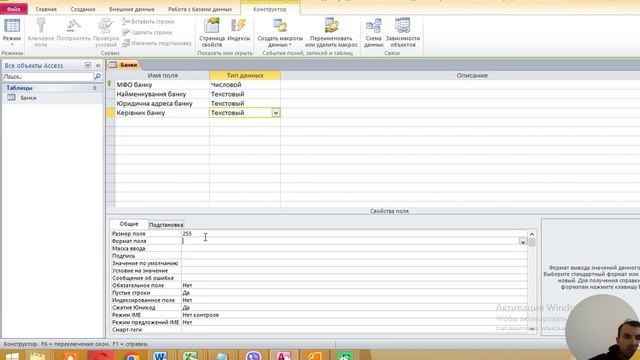
Task: Open the Файл tab
Action: coord(13,9)
